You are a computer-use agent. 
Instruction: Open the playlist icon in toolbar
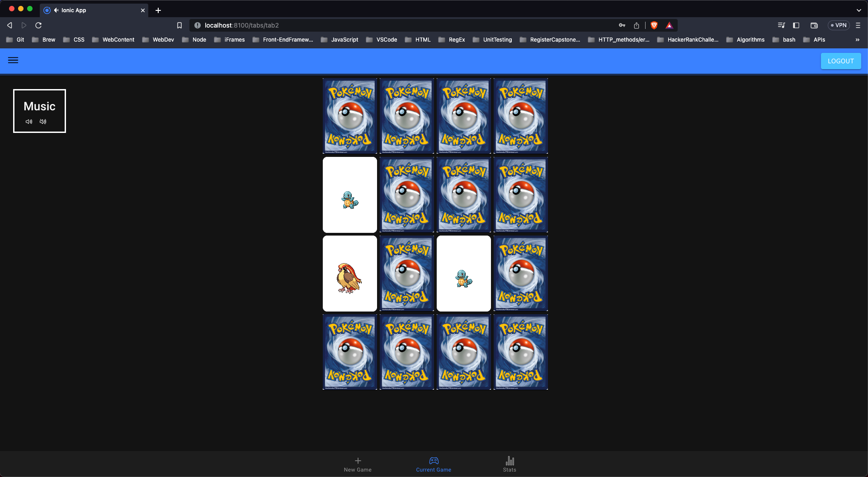(781, 25)
